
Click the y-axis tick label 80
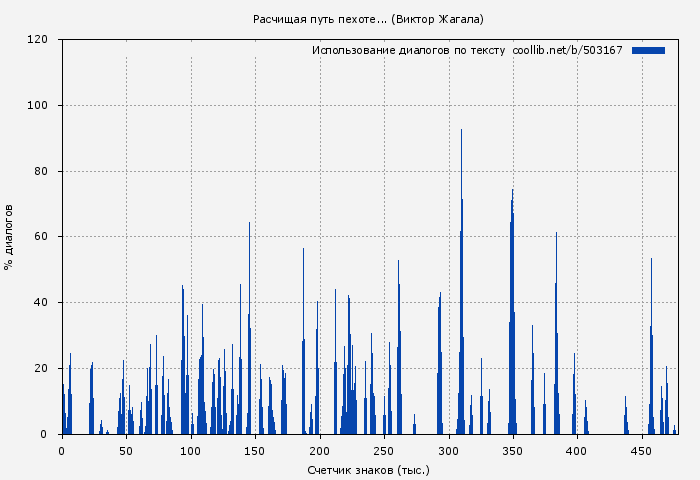pyautogui.click(x=41, y=171)
